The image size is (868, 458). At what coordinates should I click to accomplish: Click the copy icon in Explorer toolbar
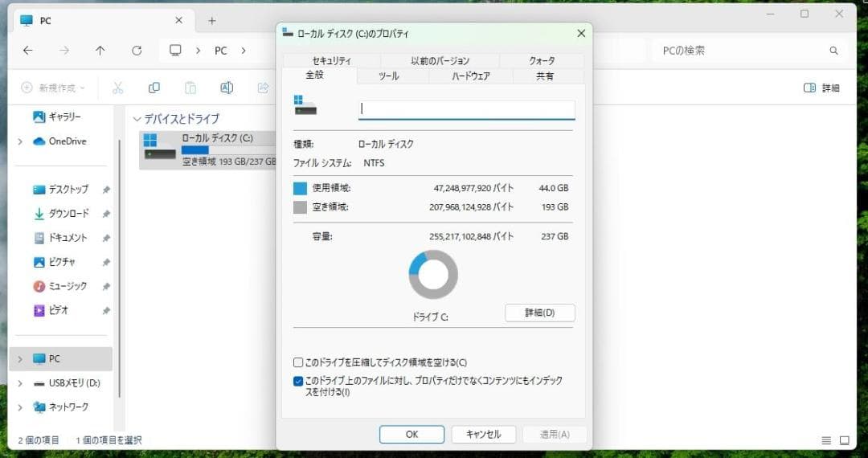click(154, 88)
